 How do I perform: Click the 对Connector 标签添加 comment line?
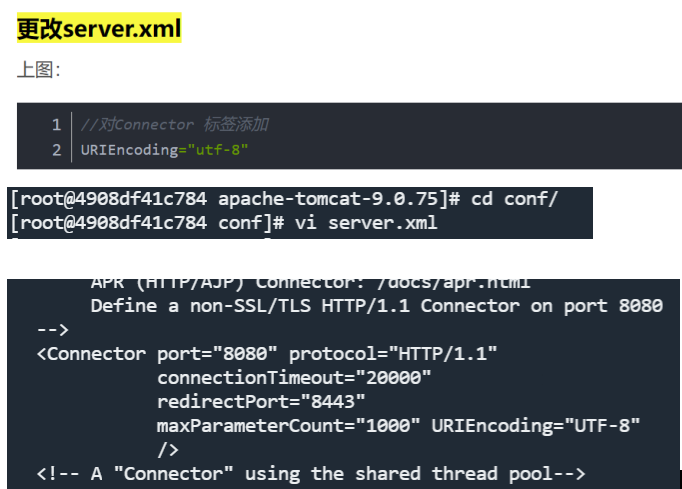(x=174, y=125)
